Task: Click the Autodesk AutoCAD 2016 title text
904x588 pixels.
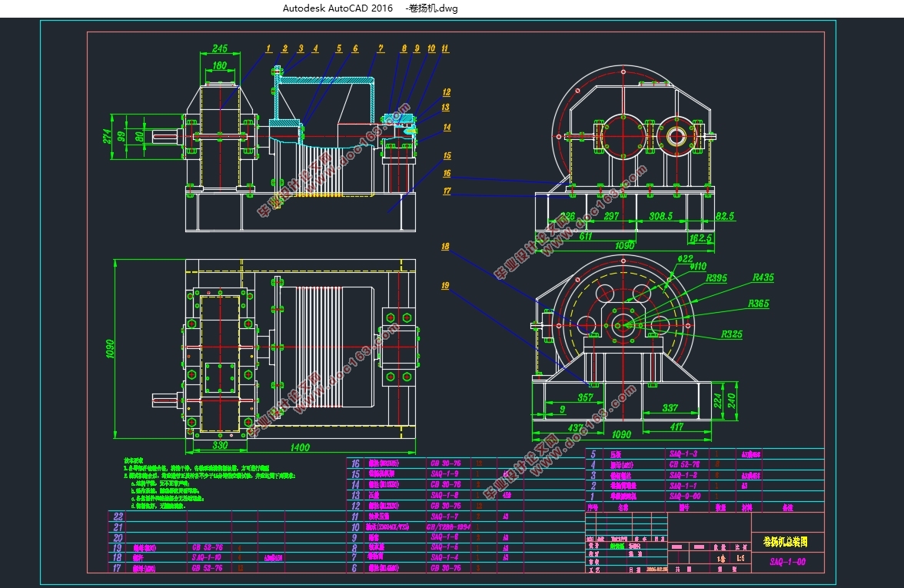Action: coord(338,8)
